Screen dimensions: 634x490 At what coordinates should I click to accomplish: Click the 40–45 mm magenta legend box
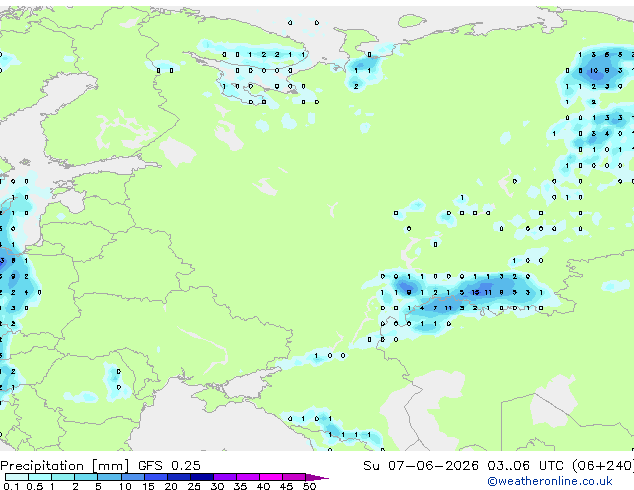coord(271,477)
